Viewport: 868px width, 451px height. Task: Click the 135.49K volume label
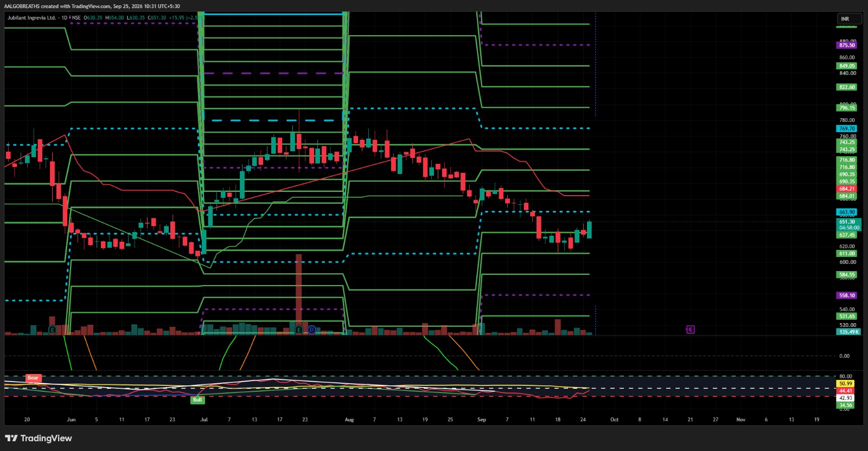[848, 332]
